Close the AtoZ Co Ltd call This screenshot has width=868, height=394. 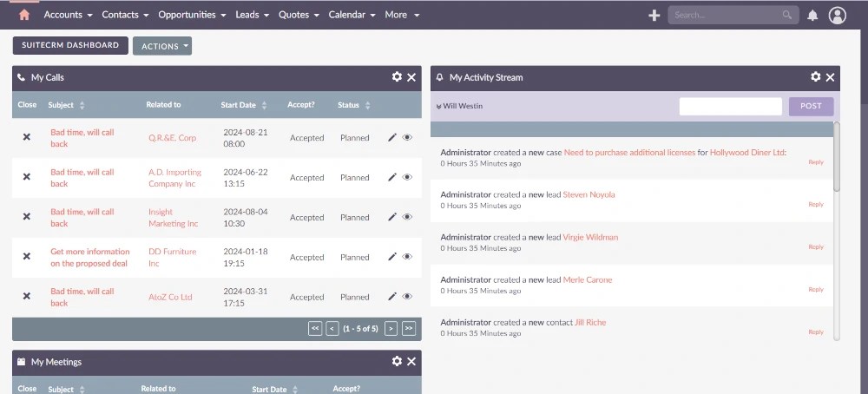pos(27,297)
